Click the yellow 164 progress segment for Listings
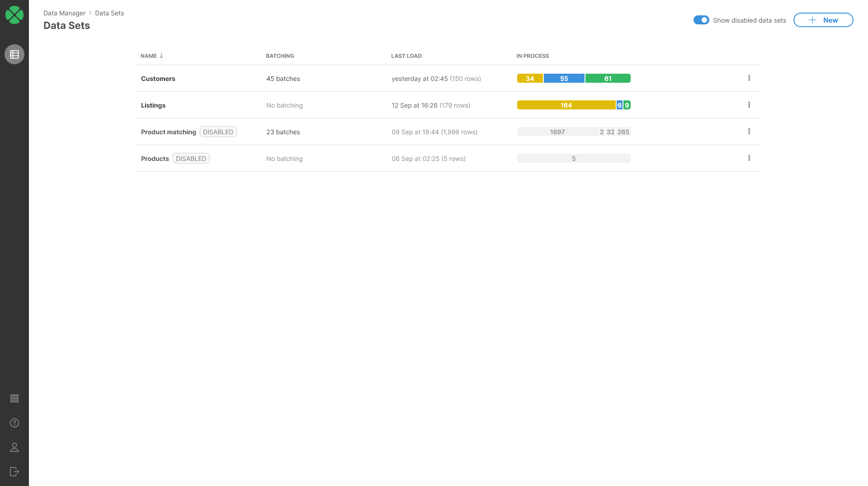This screenshot has width=868, height=486. click(x=566, y=104)
